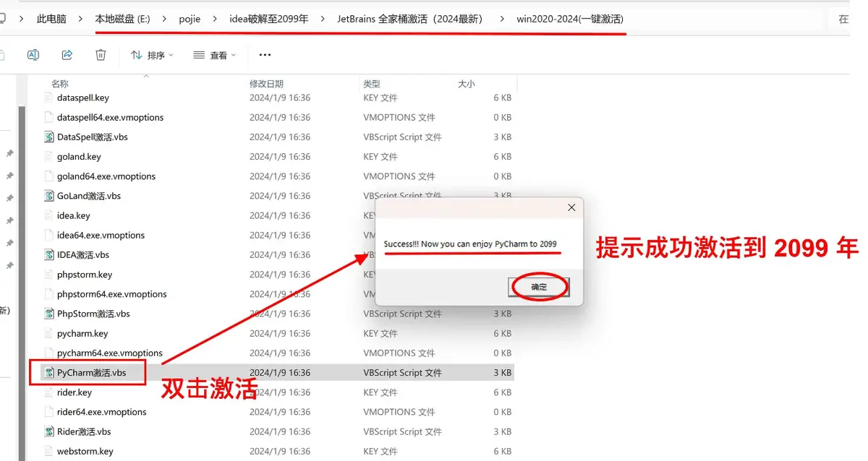The height and width of the screenshot is (461, 868).
Task: Go to 本地磁盘 (E:) breadcrumb
Action: (x=123, y=19)
